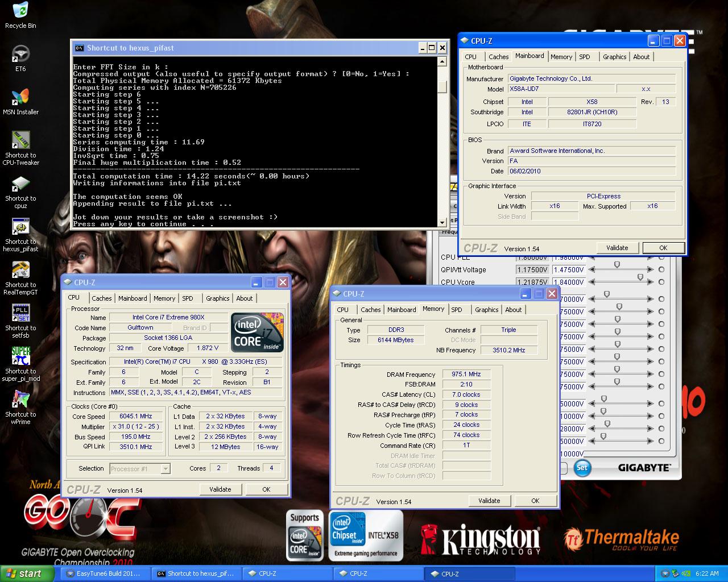Screen dimensions: 728x582
Task: Switch to hexus_pifast console in the taskbar
Action: point(197,573)
